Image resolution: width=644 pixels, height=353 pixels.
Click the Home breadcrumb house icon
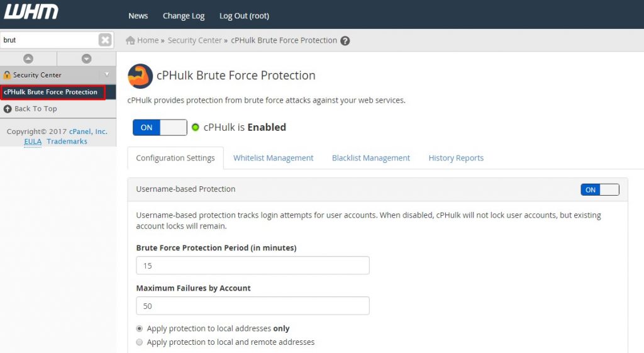click(130, 40)
